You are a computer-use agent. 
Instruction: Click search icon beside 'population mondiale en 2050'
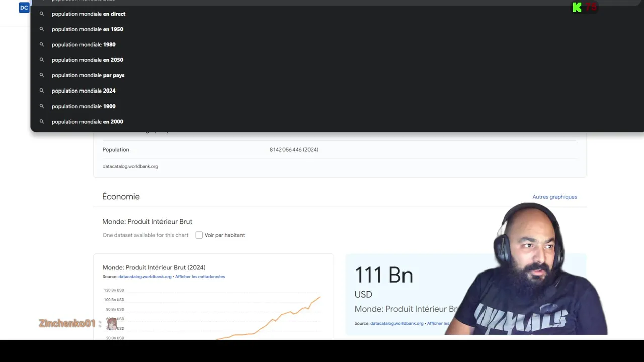[42, 60]
